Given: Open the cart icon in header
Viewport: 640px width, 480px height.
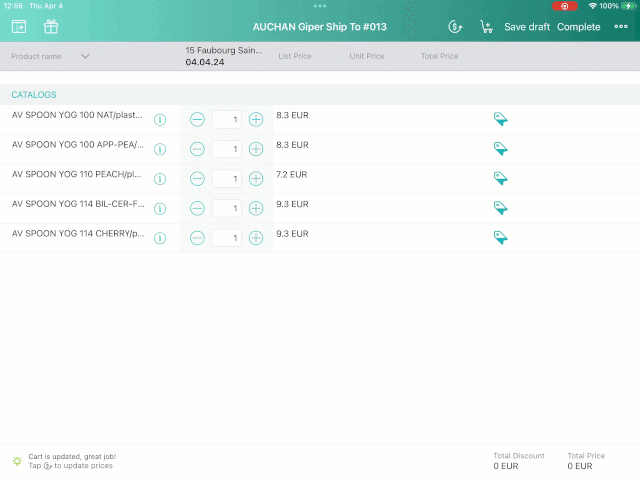Looking at the screenshot, I should [x=486, y=27].
